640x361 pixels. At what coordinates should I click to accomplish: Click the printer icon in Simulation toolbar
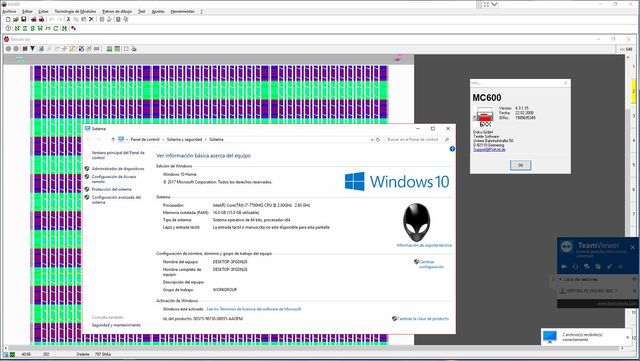click(x=133, y=49)
